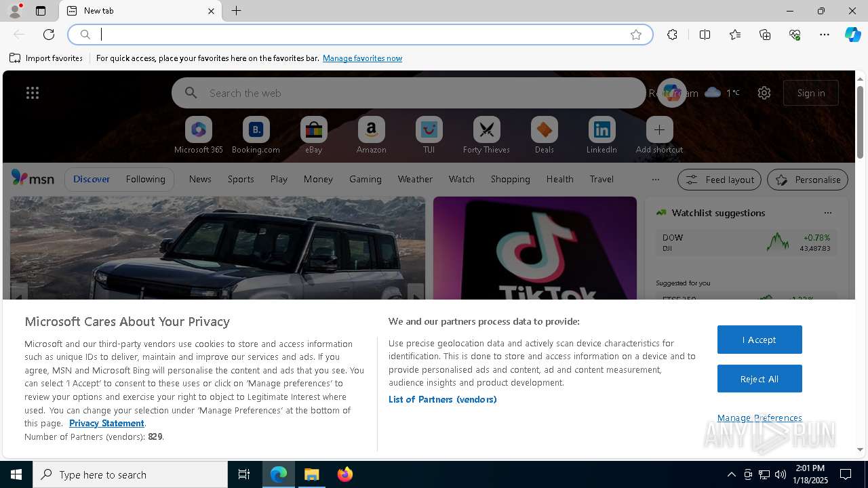Image resolution: width=868 pixels, height=488 pixels.
Task: Click the profile avatar icon
Action: [14, 11]
